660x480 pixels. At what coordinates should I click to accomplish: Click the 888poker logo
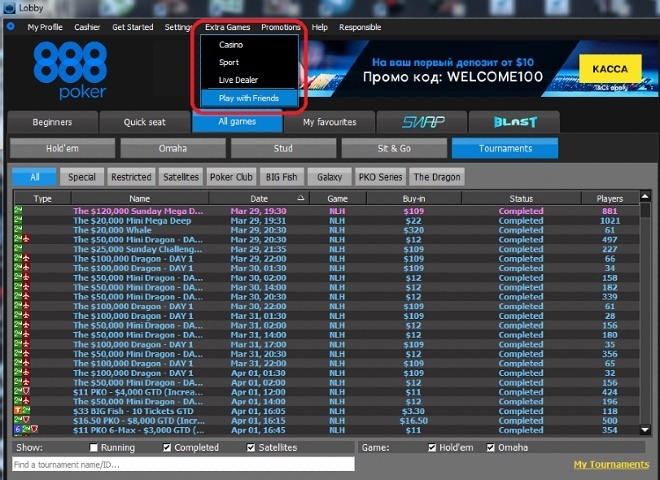click(70, 72)
